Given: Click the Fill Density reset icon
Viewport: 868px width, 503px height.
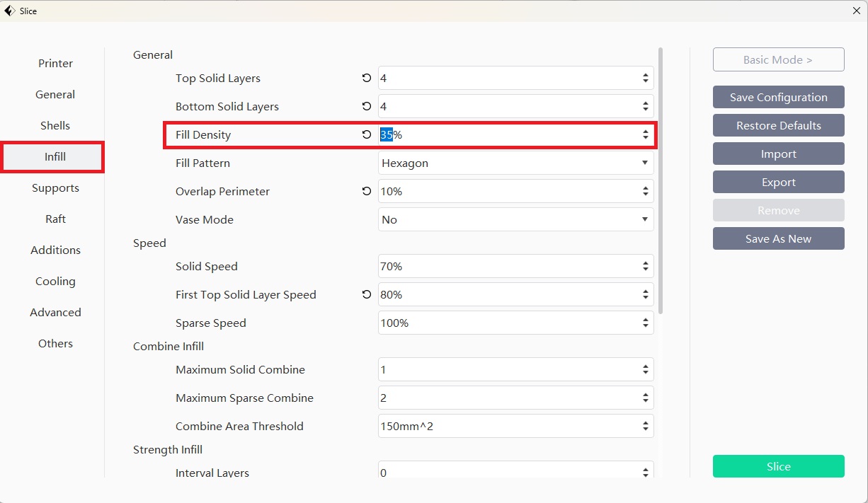Looking at the screenshot, I should (366, 135).
